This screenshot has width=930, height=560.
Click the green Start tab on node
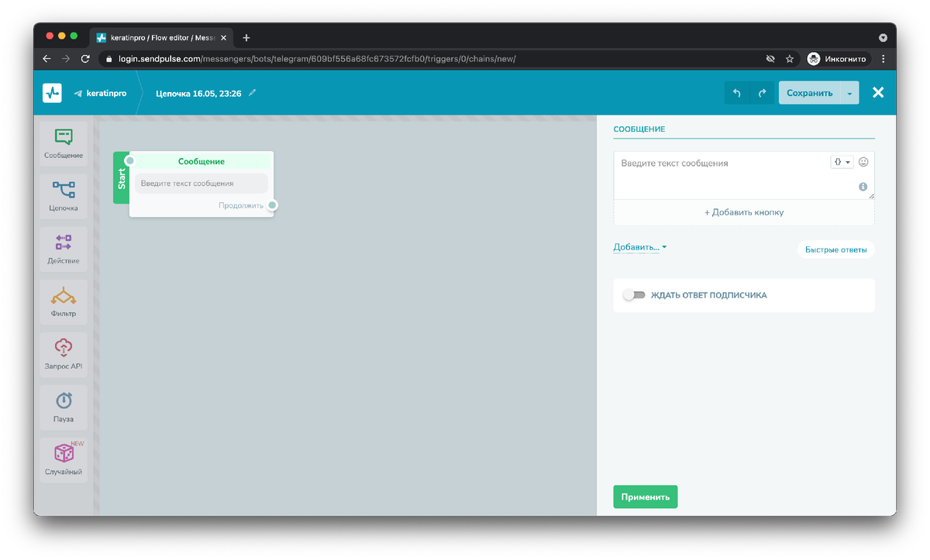(x=121, y=177)
